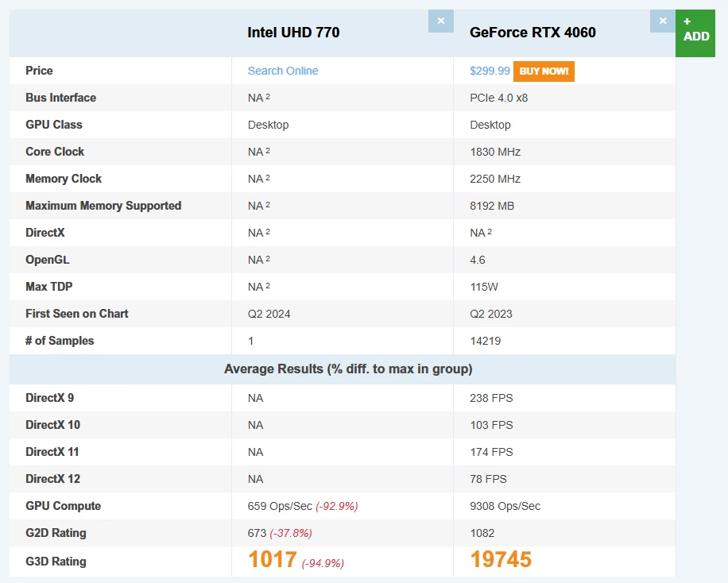Click the 14219 samples value
728x583 pixels.
tap(485, 341)
